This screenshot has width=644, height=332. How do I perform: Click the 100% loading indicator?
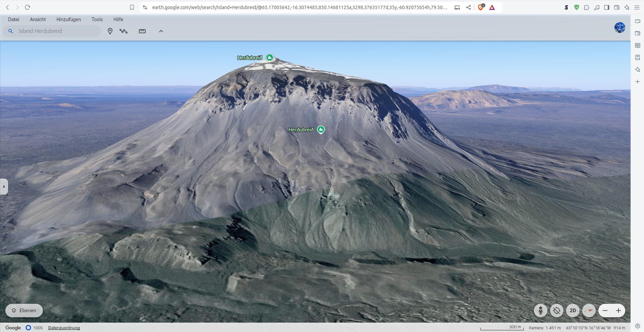pyautogui.click(x=35, y=328)
